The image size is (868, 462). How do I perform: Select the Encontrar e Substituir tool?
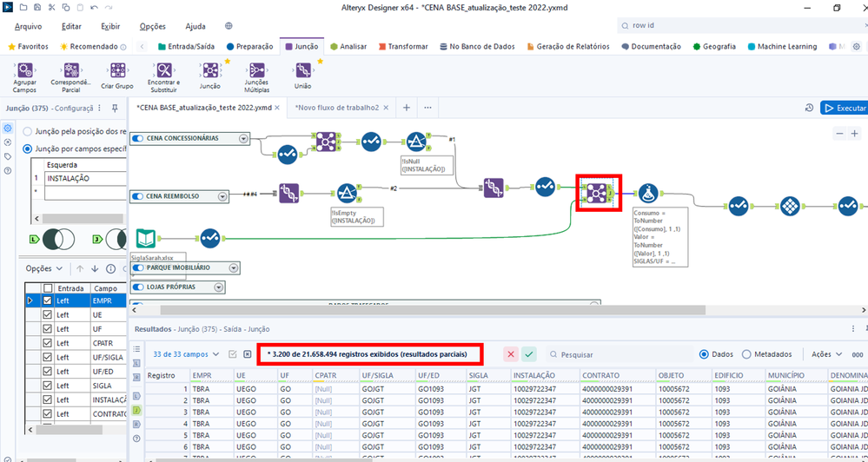pyautogui.click(x=164, y=76)
